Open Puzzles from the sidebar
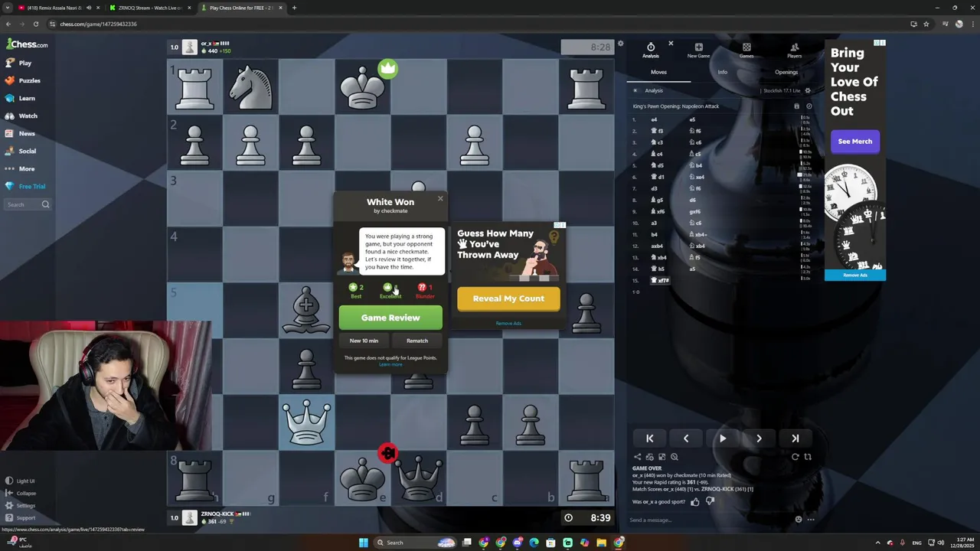Viewport: 980px width, 551px height. point(23,80)
